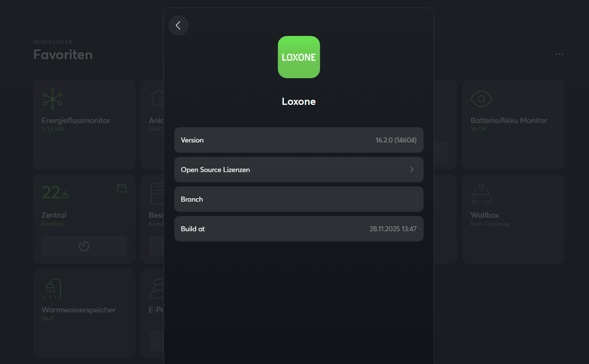Open the Warmwasserspeicher card label
This screenshot has height=364, width=589.
coord(79,310)
